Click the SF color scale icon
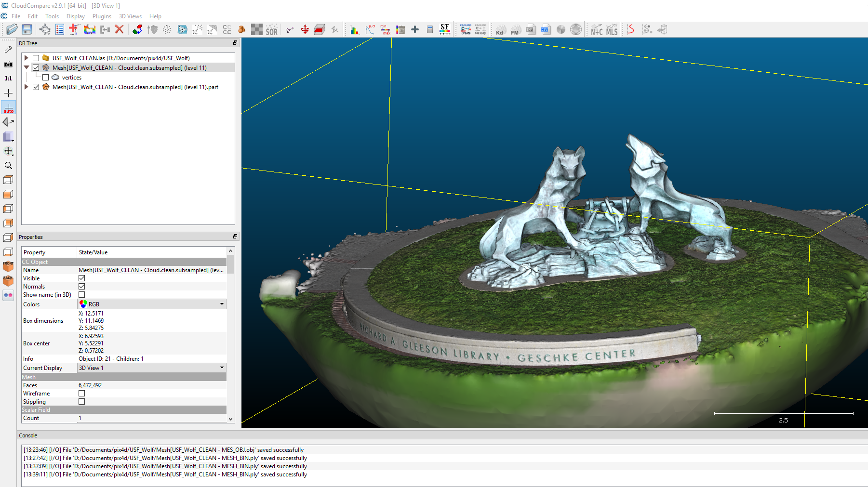Viewport: 868px width, 487px height. point(445,29)
